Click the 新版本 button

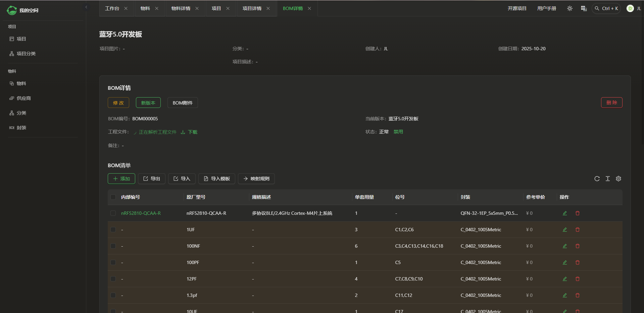148,103
